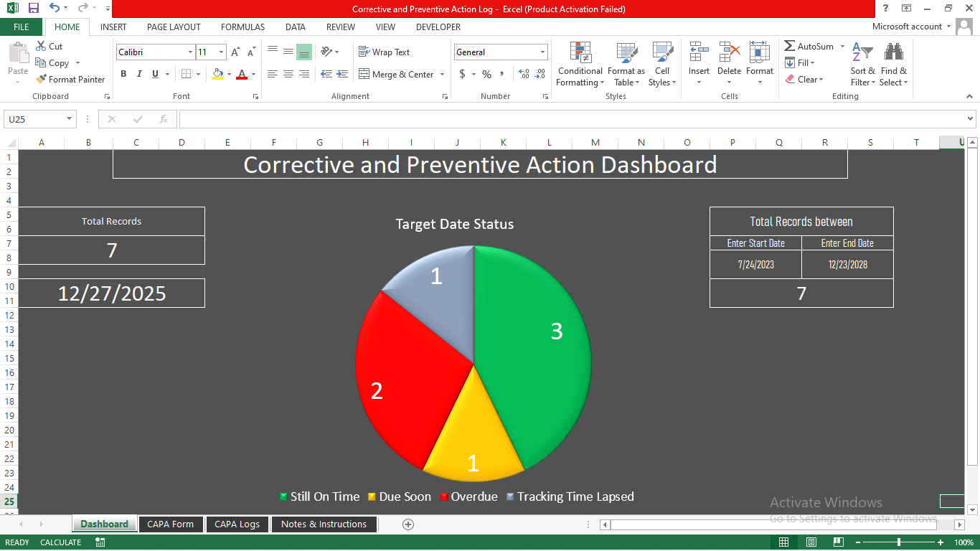The height and width of the screenshot is (551, 980).
Task: Open the PAGE LAYOUT ribbon tab
Action: [x=174, y=27]
